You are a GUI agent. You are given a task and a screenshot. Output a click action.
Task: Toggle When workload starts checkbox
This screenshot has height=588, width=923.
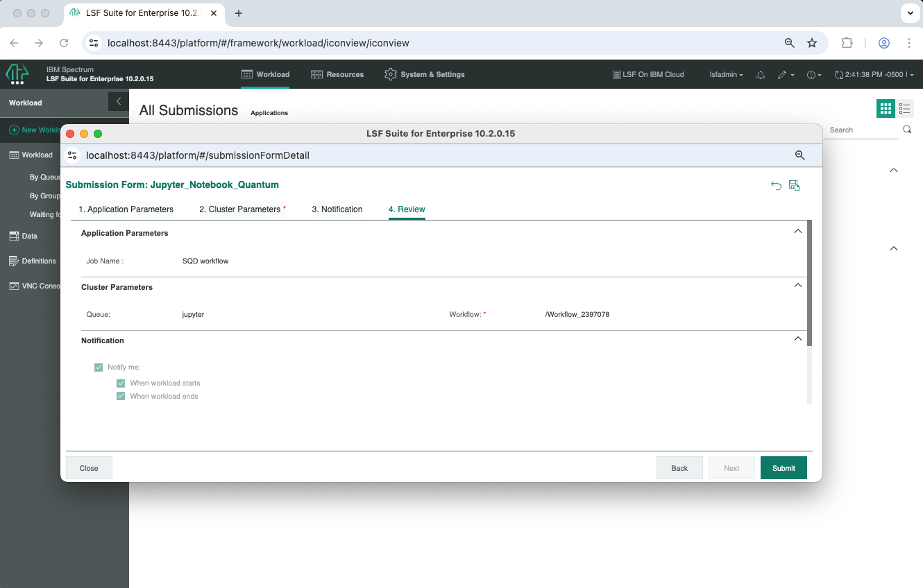point(121,383)
